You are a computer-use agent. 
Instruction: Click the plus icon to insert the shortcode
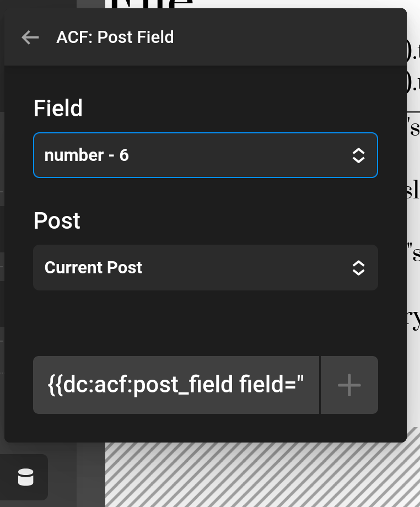pos(348,385)
